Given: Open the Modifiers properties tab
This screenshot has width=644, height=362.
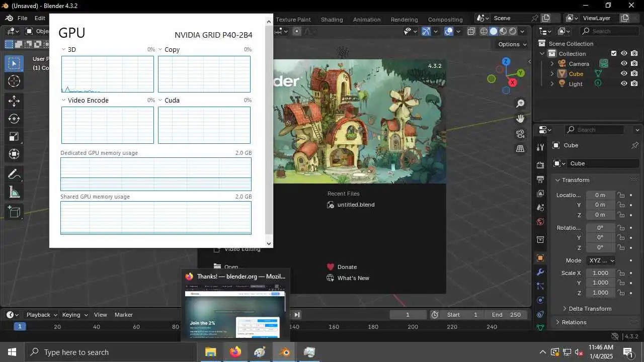Looking at the screenshot, I should [x=540, y=272].
